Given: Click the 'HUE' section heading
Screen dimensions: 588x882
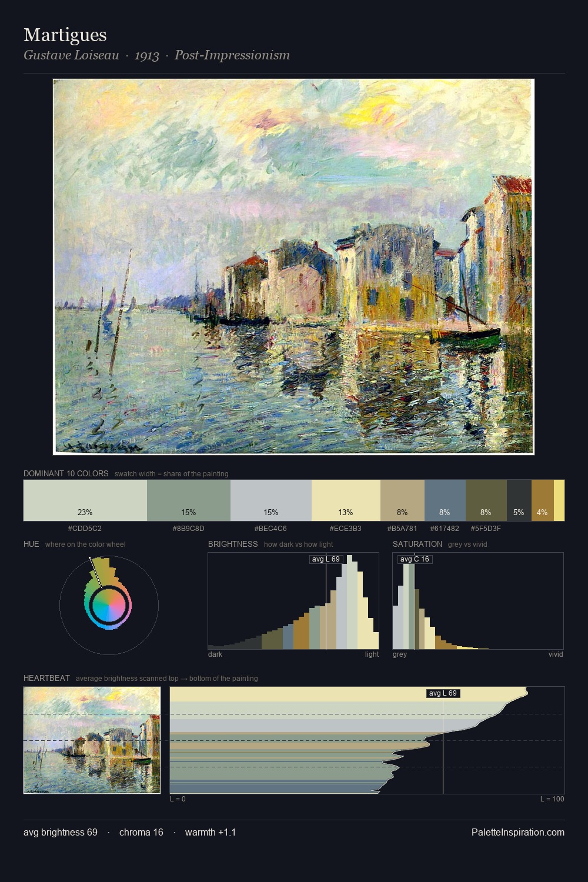Looking at the screenshot, I should coord(31,544).
